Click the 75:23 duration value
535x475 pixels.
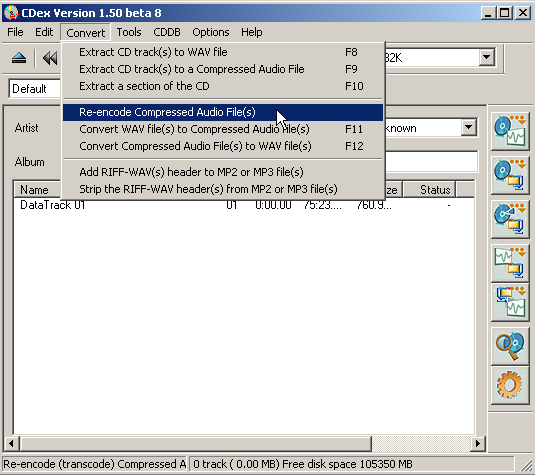pos(322,205)
